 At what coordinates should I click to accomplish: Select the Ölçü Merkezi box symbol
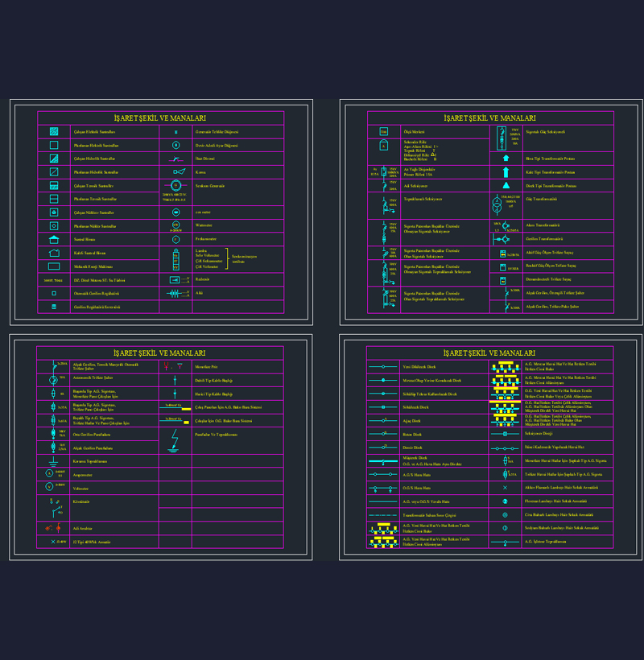tap(384, 131)
